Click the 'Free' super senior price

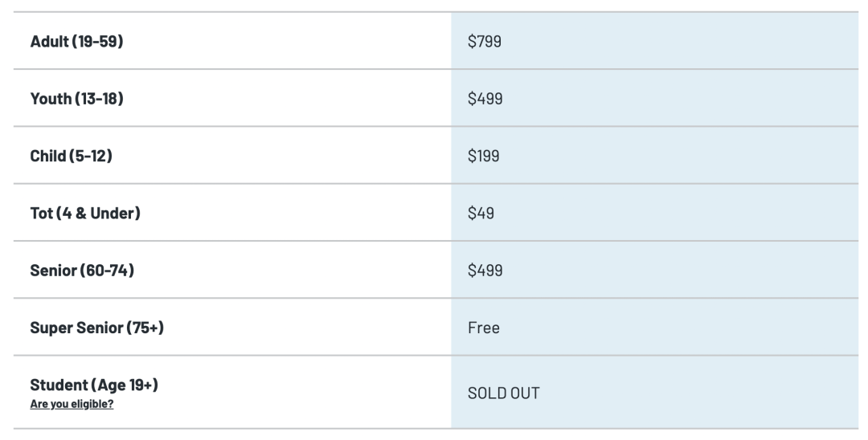(483, 328)
